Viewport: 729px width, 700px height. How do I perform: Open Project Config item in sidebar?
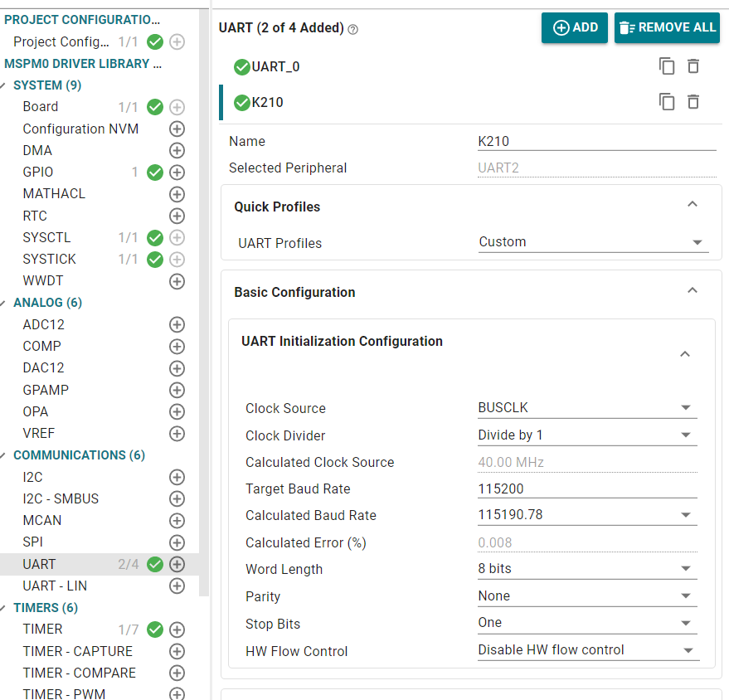tap(61, 41)
